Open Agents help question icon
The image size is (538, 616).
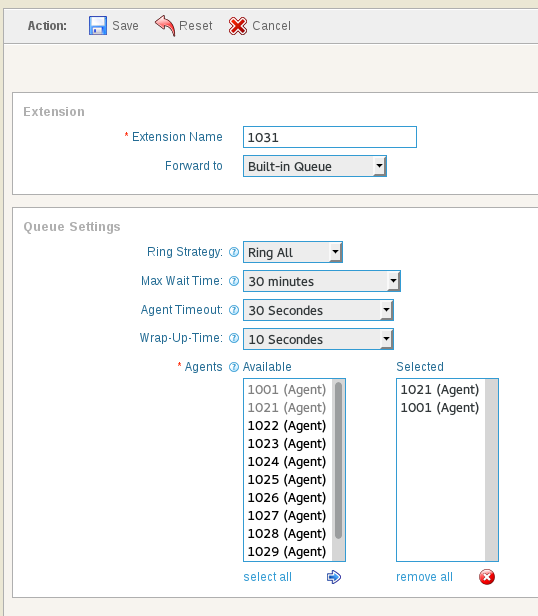[234, 367]
